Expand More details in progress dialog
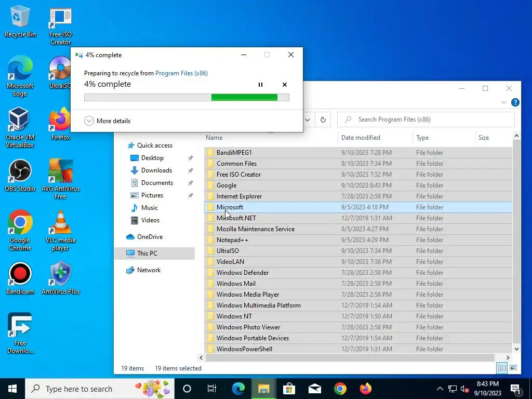This screenshot has height=399, width=532. coord(107,121)
